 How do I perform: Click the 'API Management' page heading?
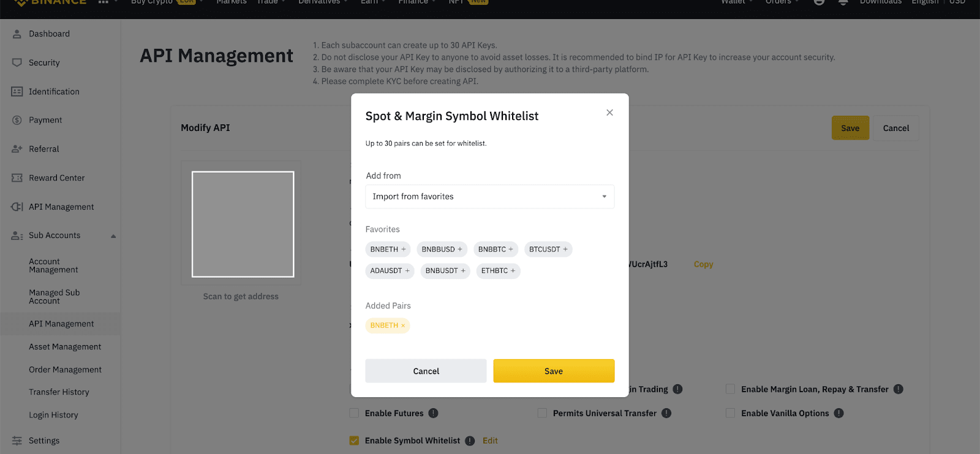point(217,56)
